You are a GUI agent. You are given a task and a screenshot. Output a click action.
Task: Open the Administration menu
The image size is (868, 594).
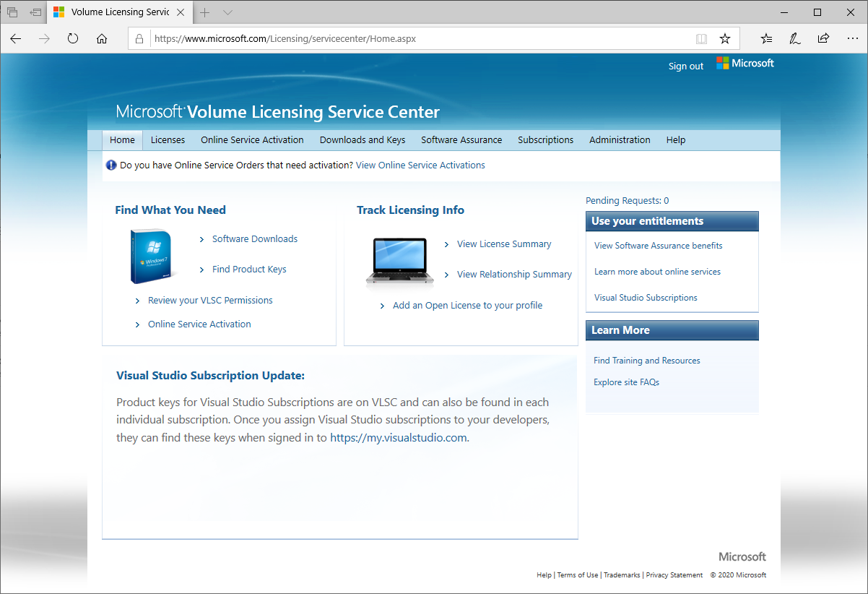tap(620, 140)
